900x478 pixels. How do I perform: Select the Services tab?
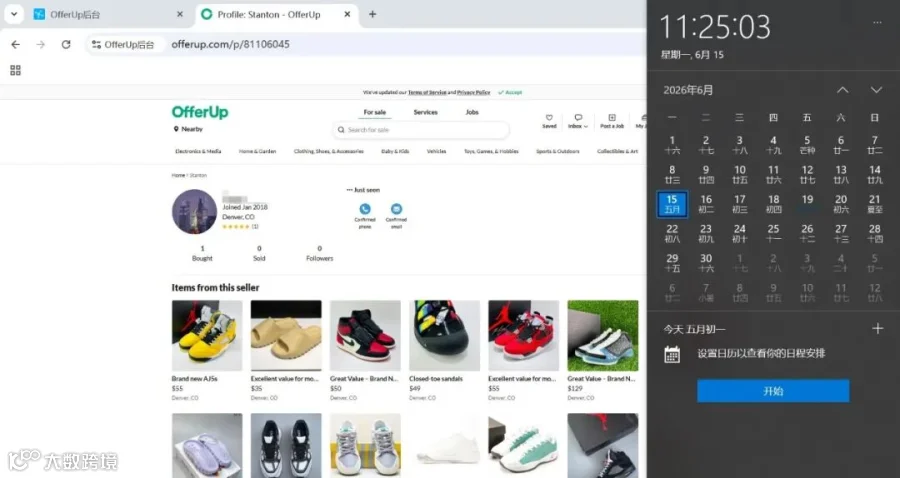tap(425, 112)
